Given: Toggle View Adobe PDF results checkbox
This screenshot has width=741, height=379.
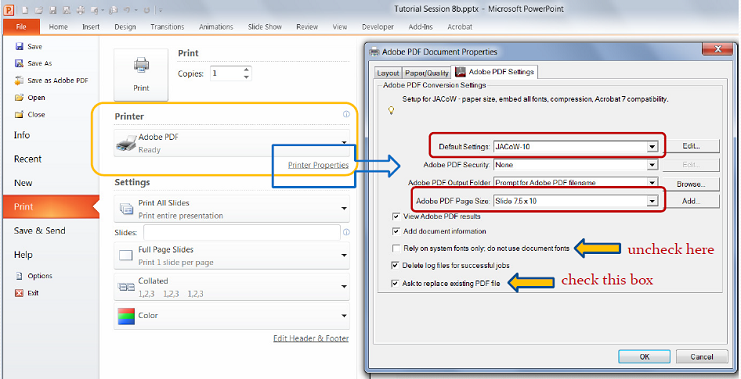Looking at the screenshot, I should [x=396, y=216].
